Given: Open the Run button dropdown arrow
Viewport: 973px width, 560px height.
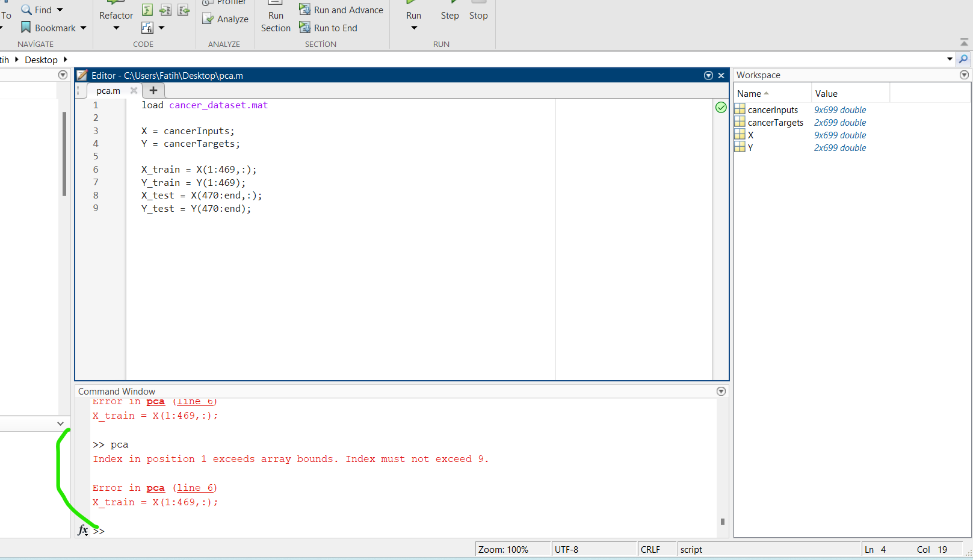Looking at the screenshot, I should click(414, 28).
